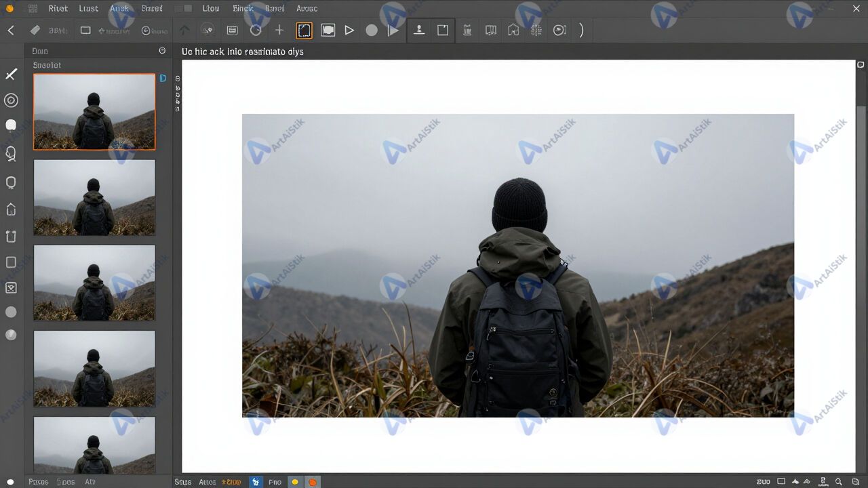Toggle the yellow dot in status bar
This screenshot has height=488, width=868.
point(295,482)
